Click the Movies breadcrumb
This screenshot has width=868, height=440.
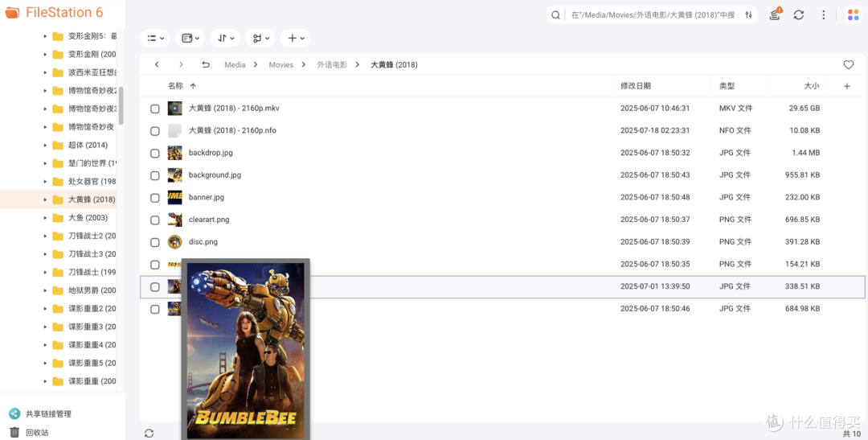280,65
